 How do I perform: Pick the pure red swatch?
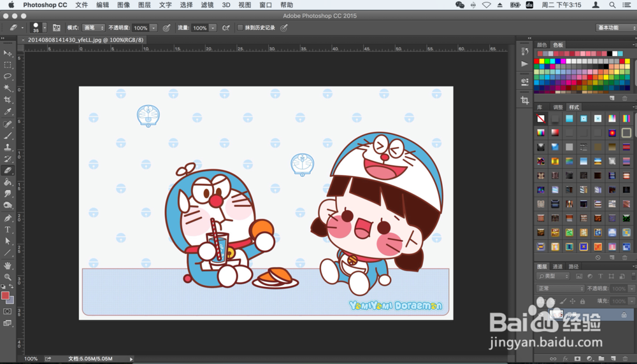coord(536,61)
